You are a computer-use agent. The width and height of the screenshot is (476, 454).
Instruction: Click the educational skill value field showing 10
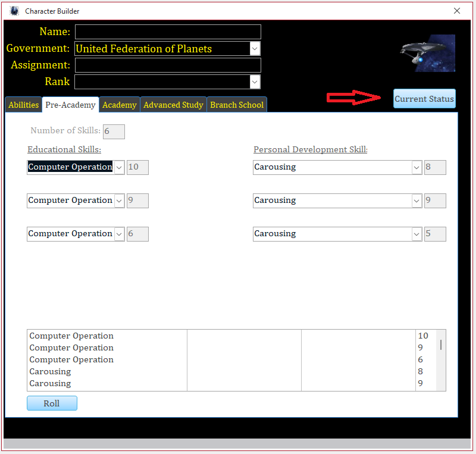click(x=137, y=167)
